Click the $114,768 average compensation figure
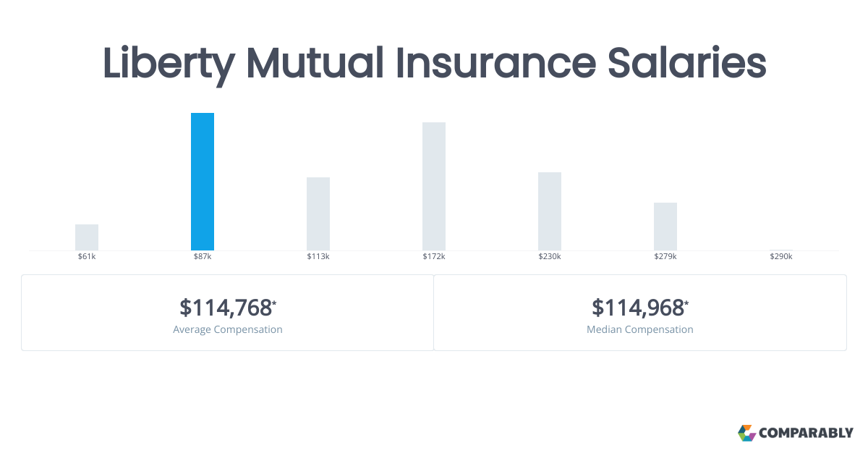Screen dimensions: 868x456 (x=226, y=308)
